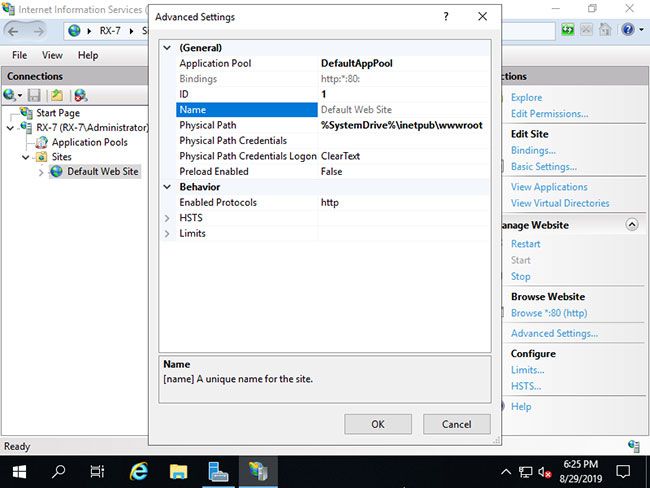The image size is (650, 488).
Task: Open the Windows Start menu
Action: tap(19, 471)
